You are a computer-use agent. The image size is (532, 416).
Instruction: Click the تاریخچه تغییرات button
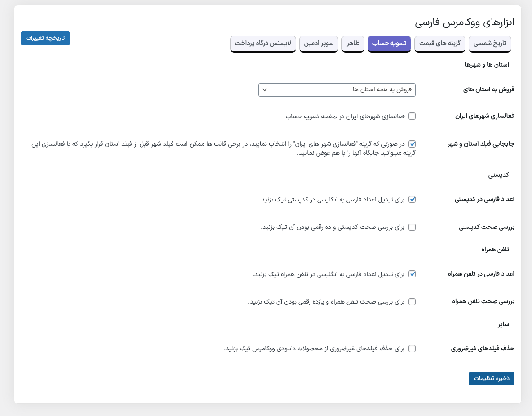point(45,38)
